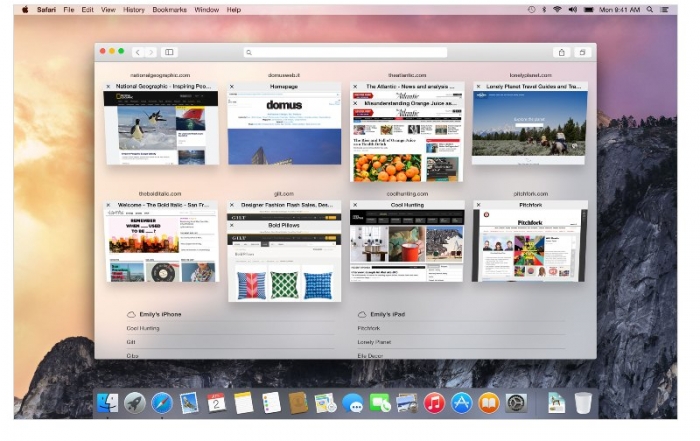The height and width of the screenshot is (441, 700).
Task: Open the Apple menu
Action: 25,9
